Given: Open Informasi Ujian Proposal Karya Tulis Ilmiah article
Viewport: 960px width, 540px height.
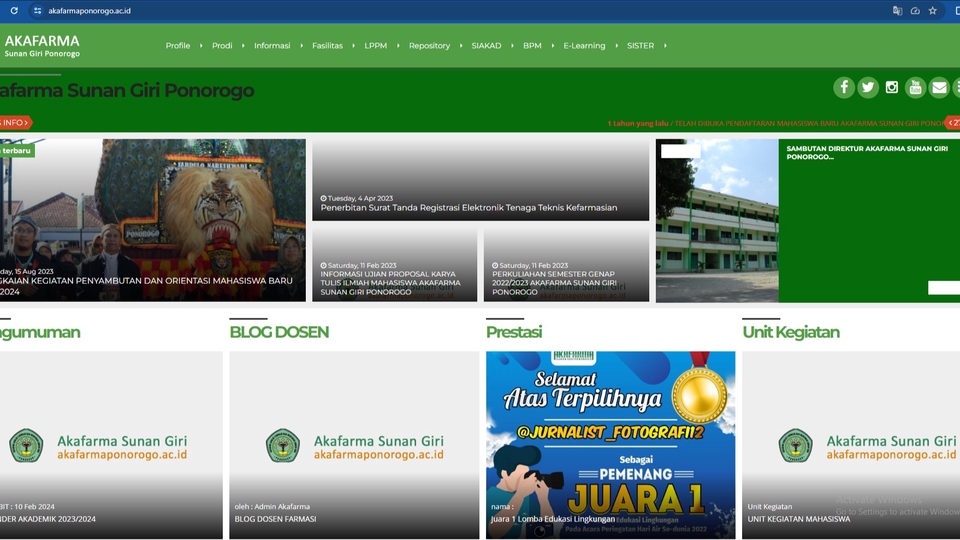Looking at the screenshot, I should pos(394,265).
